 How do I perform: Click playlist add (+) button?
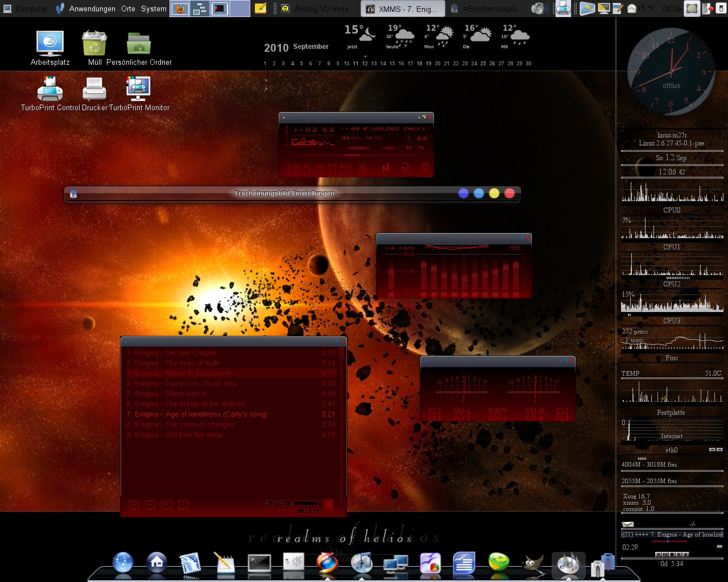134,504
